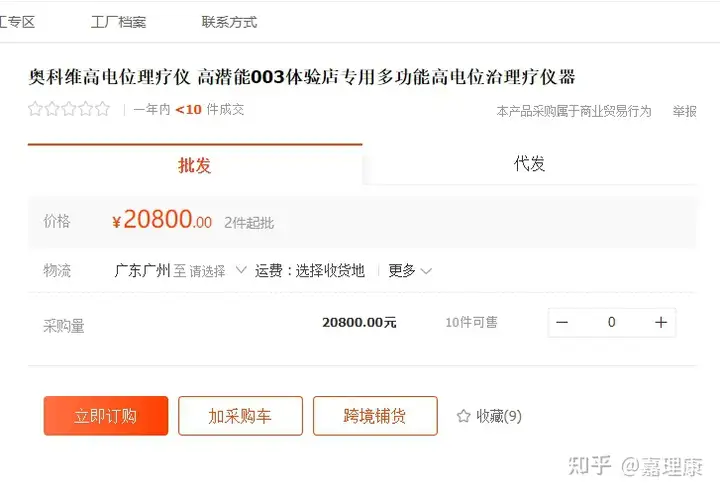Click the first rating star
Image resolution: width=720 pixels, height=496 pixels.
(35, 109)
